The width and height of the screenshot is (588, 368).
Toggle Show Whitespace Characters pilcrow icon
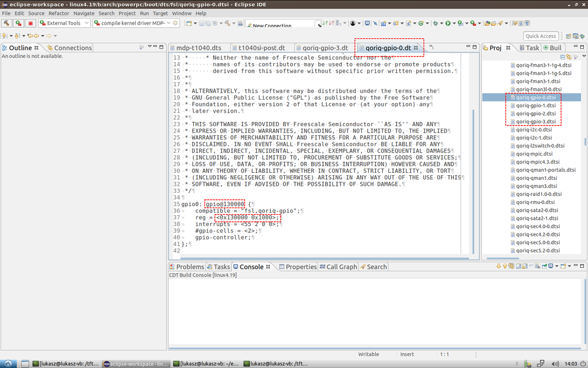click(527, 23)
